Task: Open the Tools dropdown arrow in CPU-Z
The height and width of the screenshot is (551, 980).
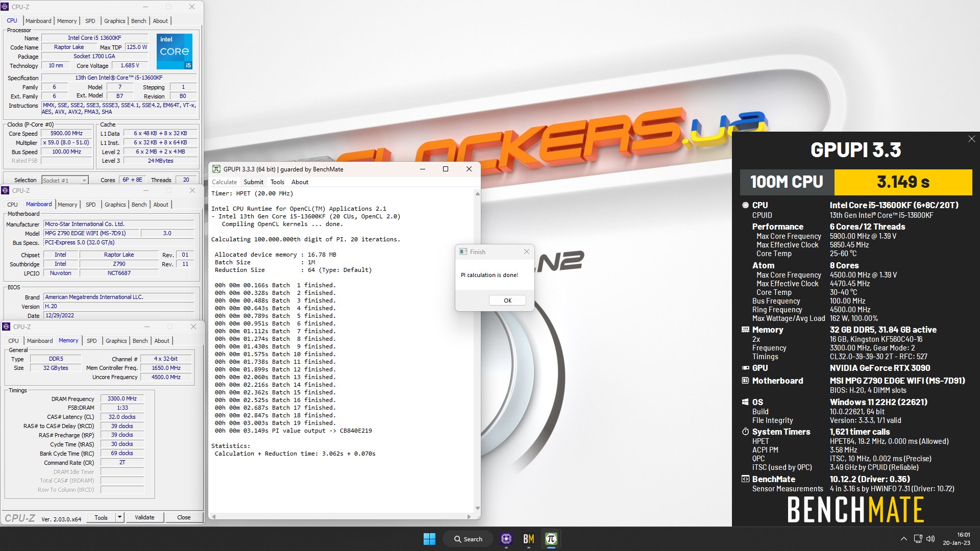Action: 119,517
